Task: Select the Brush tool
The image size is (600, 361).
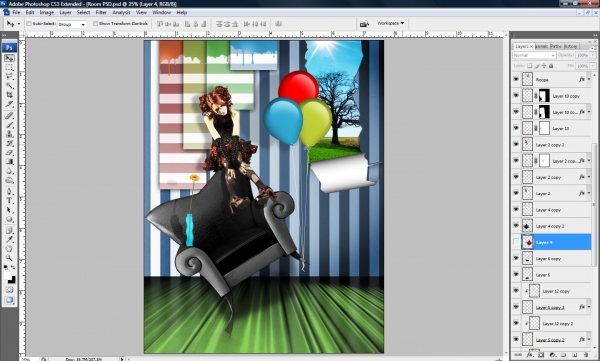Action: click(x=9, y=125)
